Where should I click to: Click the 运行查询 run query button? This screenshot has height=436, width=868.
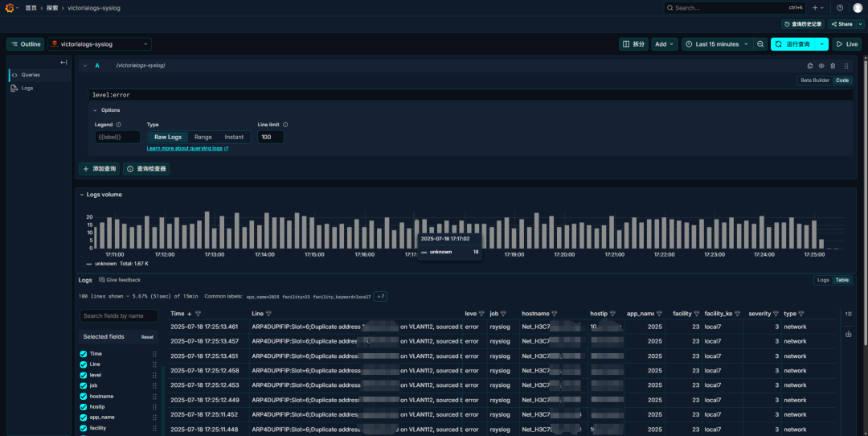click(x=793, y=44)
